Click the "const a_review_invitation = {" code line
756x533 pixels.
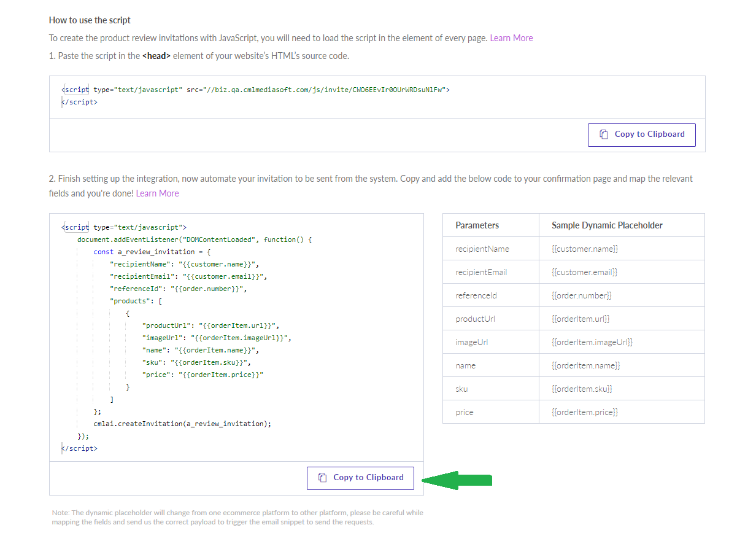(x=152, y=252)
